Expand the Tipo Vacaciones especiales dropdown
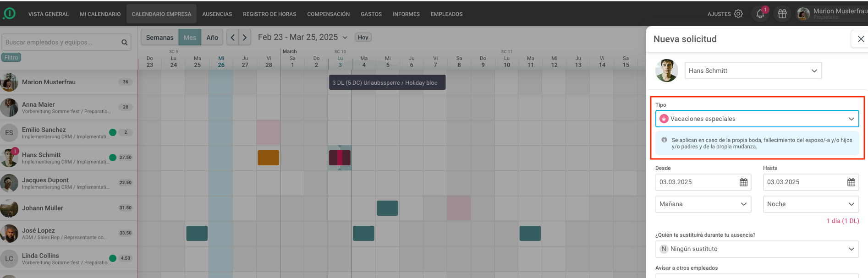This screenshot has height=278, width=868. (757, 119)
